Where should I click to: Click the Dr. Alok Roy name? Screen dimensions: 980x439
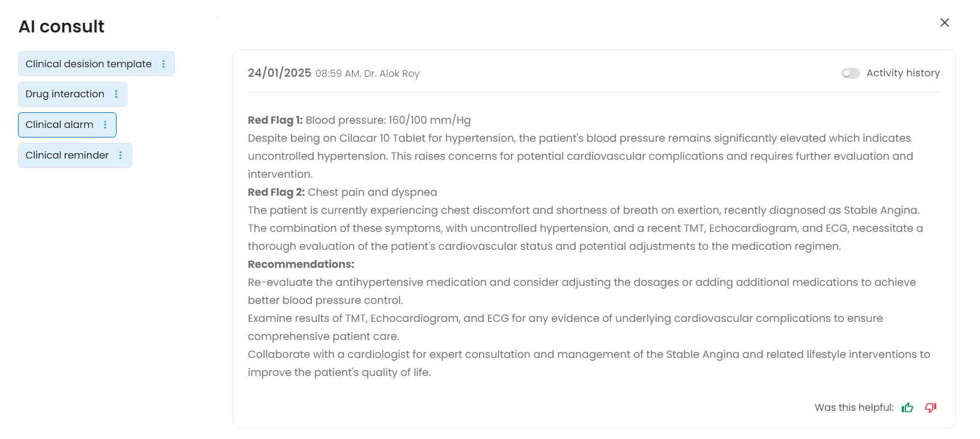pos(392,74)
